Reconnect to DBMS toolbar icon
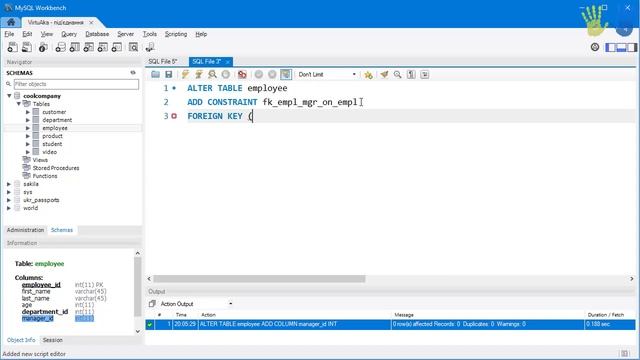The image size is (640, 360). (150, 47)
